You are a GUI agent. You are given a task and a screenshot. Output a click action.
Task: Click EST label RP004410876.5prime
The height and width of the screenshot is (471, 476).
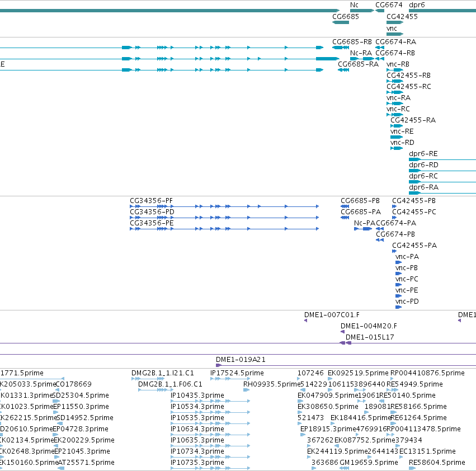tap(427, 373)
